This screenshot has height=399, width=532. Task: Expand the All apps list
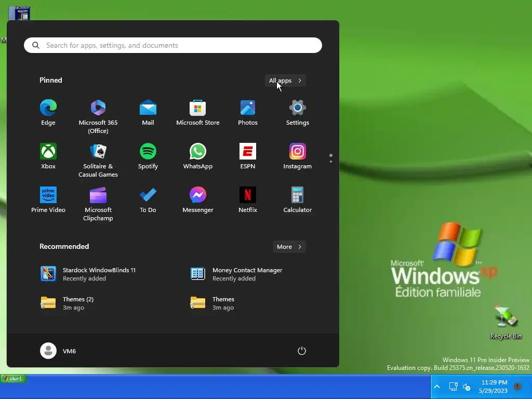point(285,81)
